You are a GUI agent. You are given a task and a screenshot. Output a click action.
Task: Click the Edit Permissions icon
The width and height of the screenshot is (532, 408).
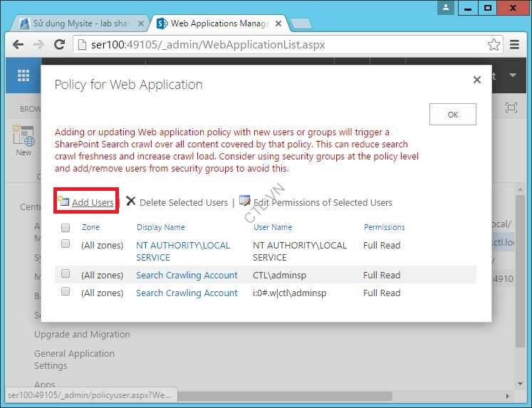point(245,201)
